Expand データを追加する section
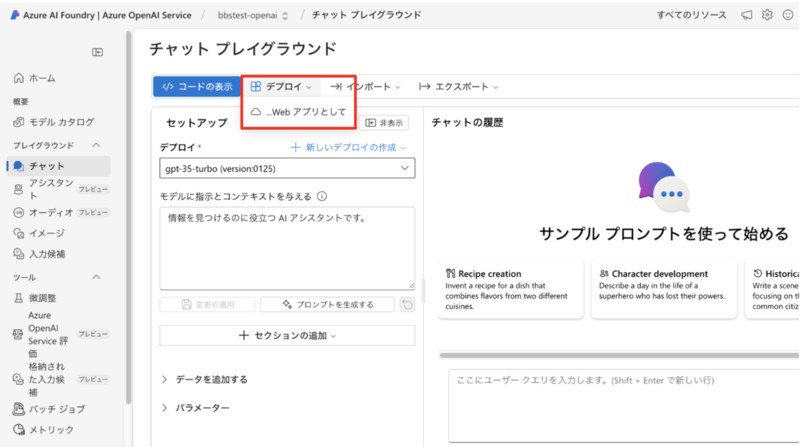The width and height of the screenshot is (800, 447). point(205,379)
